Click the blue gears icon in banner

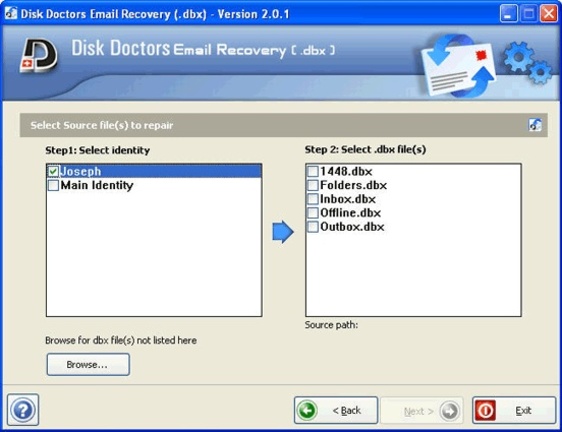[527, 63]
